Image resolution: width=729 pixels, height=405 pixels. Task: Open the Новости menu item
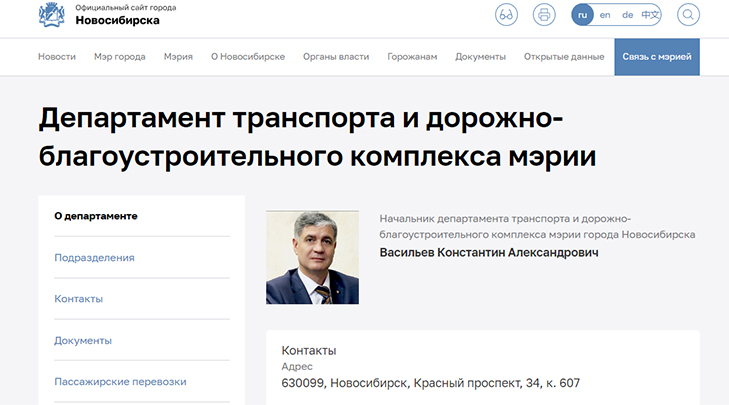[x=57, y=57]
